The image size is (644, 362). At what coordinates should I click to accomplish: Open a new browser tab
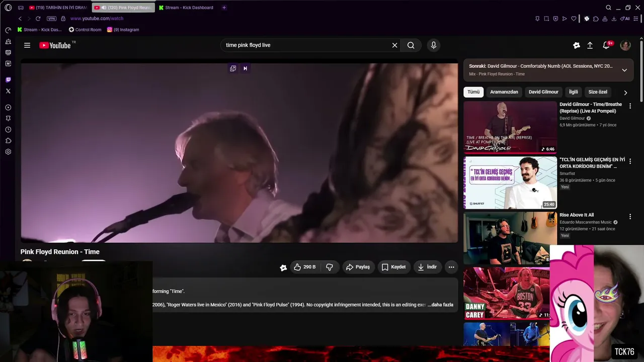pos(224,8)
